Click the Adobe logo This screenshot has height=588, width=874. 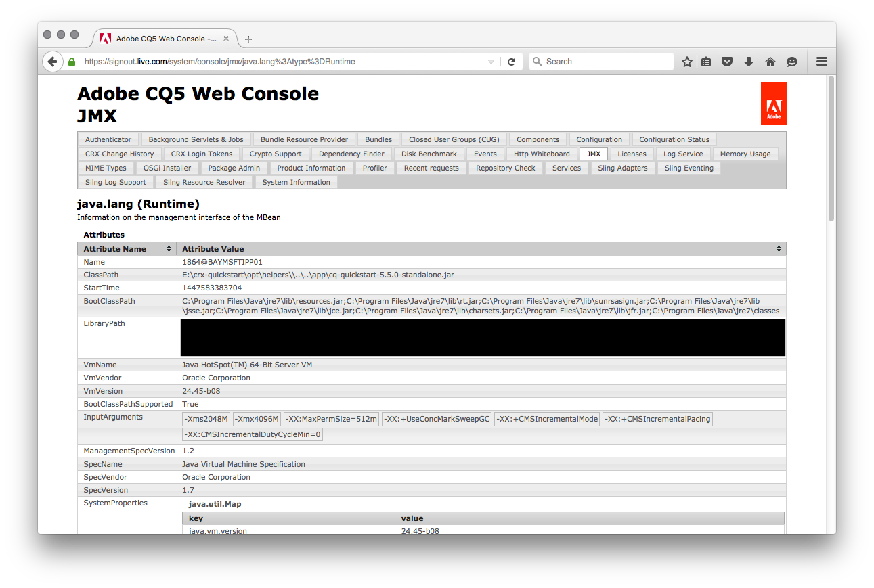[x=773, y=103]
